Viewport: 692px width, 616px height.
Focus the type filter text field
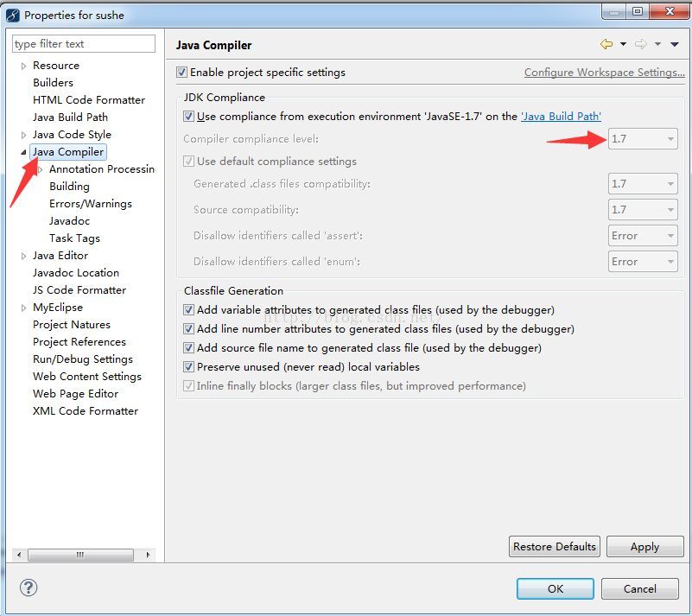[x=84, y=44]
